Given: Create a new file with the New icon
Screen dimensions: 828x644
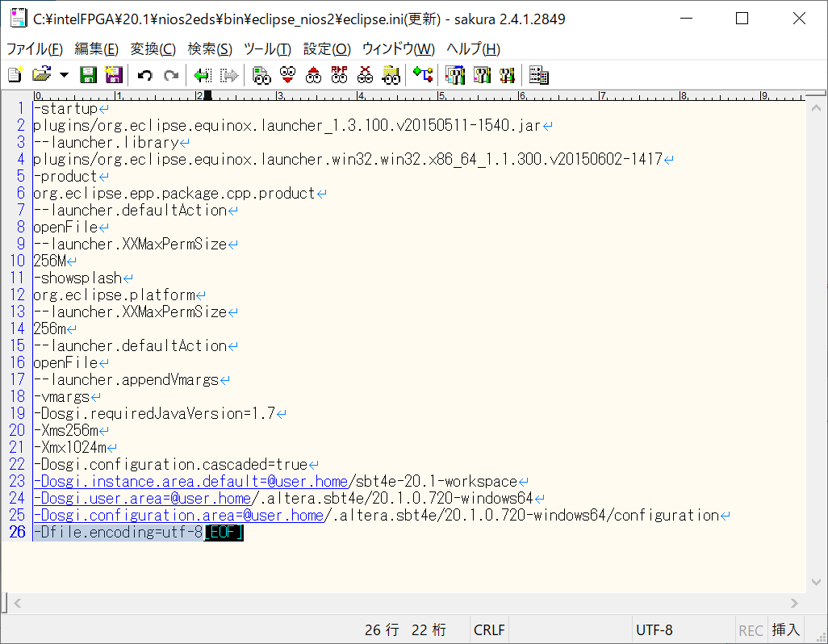Looking at the screenshot, I should tap(15, 75).
